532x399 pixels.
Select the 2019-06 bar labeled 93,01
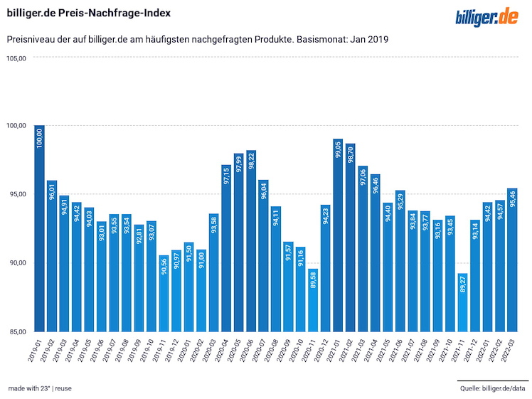click(102, 277)
